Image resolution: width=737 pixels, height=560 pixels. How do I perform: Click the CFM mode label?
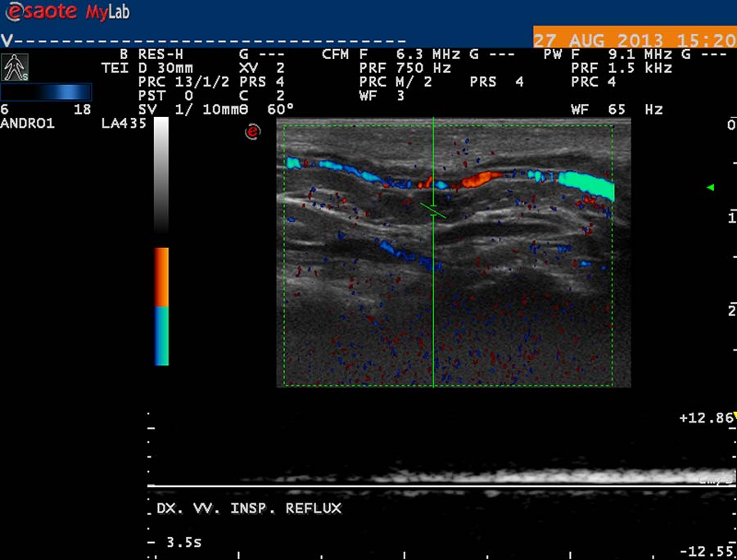tap(337, 54)
